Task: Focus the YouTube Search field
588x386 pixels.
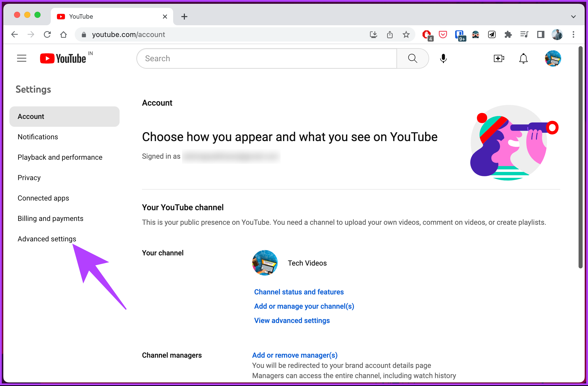Action: 267,58
